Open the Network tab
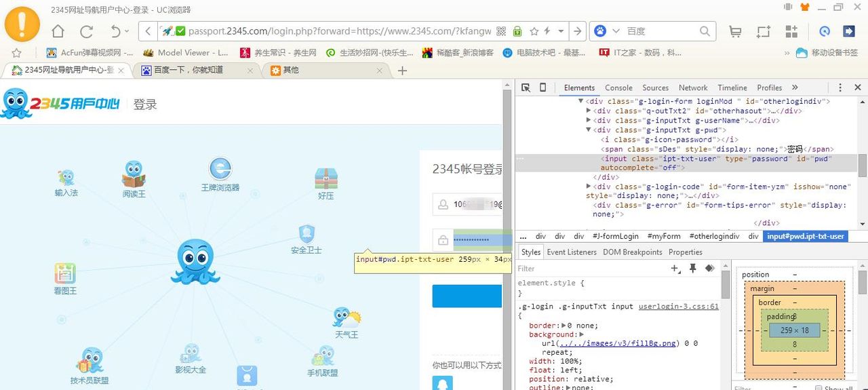This screenshot has width=868, height=390. pos(693,87)
